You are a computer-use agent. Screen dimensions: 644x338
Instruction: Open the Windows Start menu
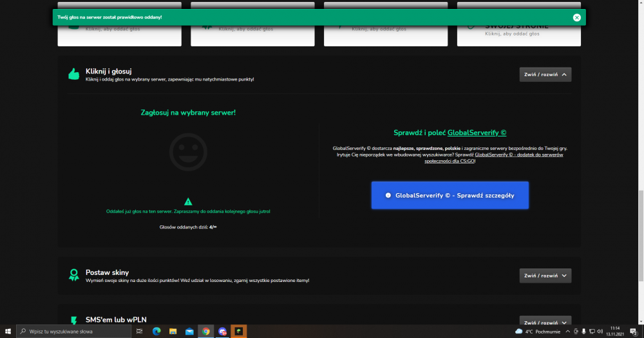pos(8,331)
